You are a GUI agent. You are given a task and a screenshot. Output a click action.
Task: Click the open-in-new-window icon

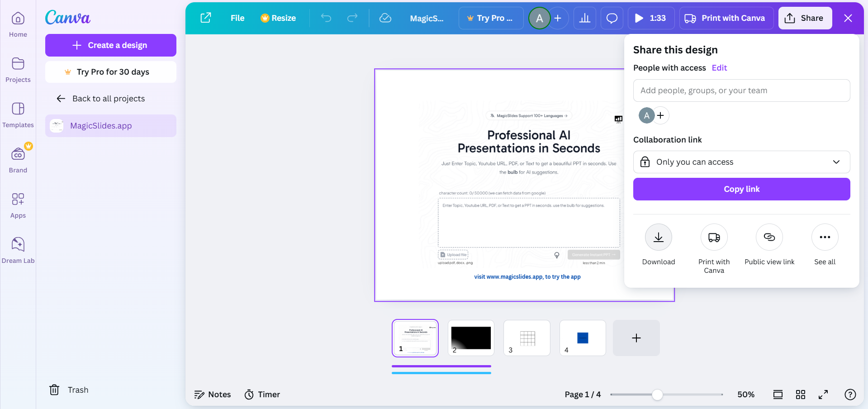pyautogui.click(x=206, y=18)
